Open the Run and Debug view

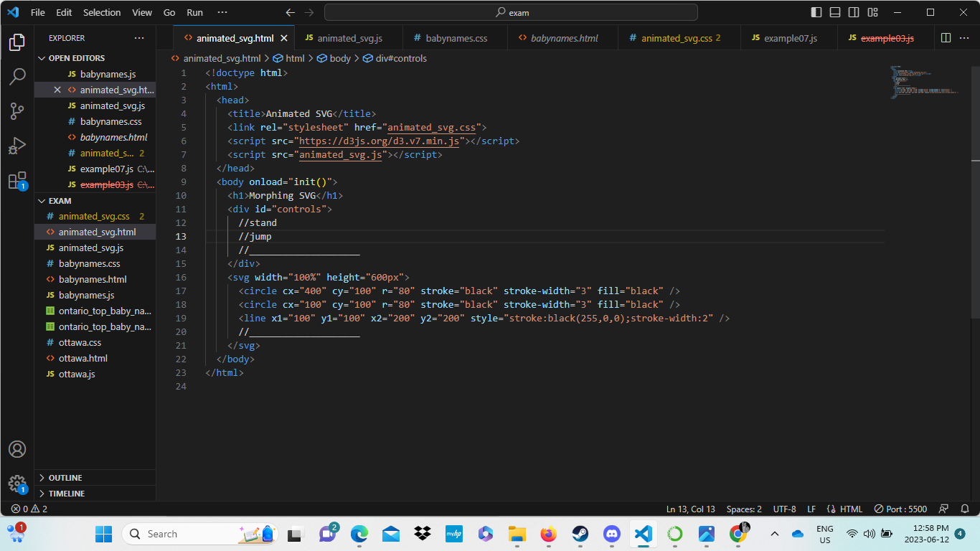(x=17, y=146)
